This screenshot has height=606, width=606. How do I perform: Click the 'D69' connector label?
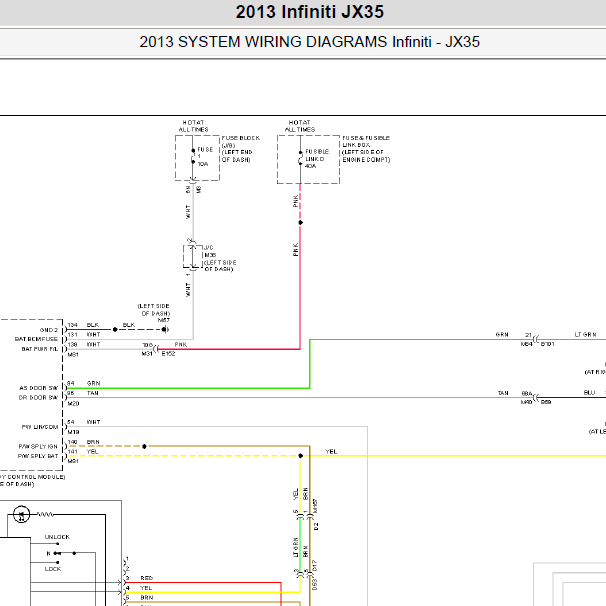[545, 402]
